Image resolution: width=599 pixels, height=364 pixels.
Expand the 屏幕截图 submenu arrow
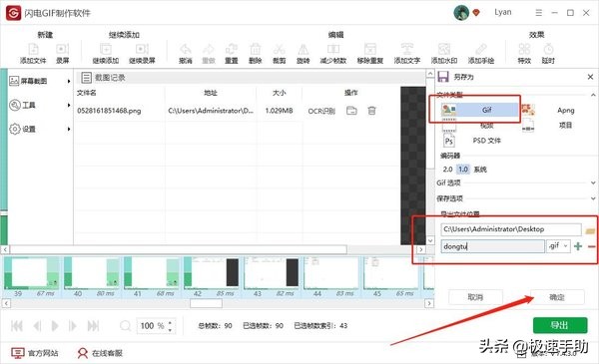(69, 81)
